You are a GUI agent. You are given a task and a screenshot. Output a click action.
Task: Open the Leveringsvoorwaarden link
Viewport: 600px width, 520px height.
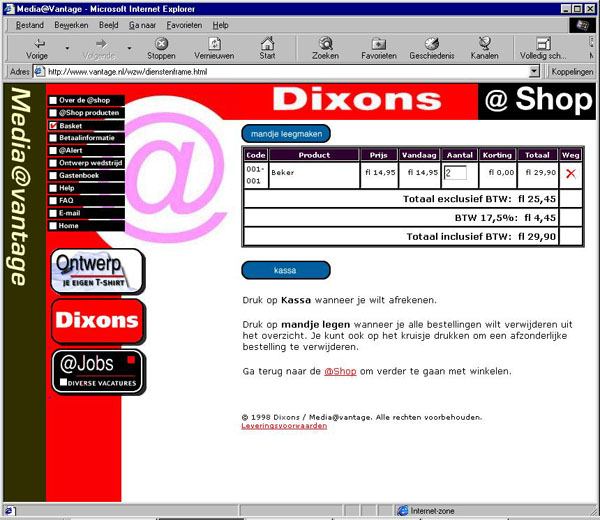pos(284,426)
